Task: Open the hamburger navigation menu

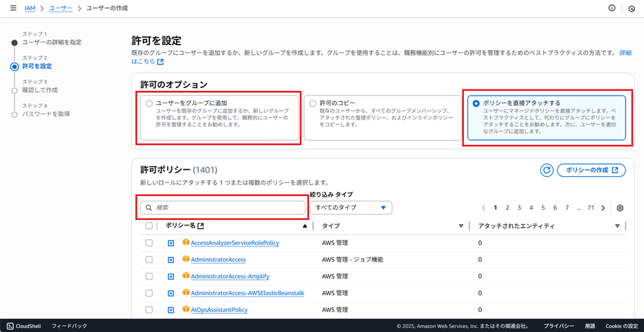Action: (x=13, y=8)
